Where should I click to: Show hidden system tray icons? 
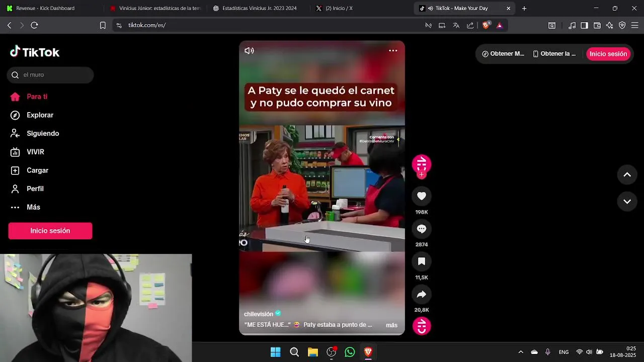[x=521, y=352]
